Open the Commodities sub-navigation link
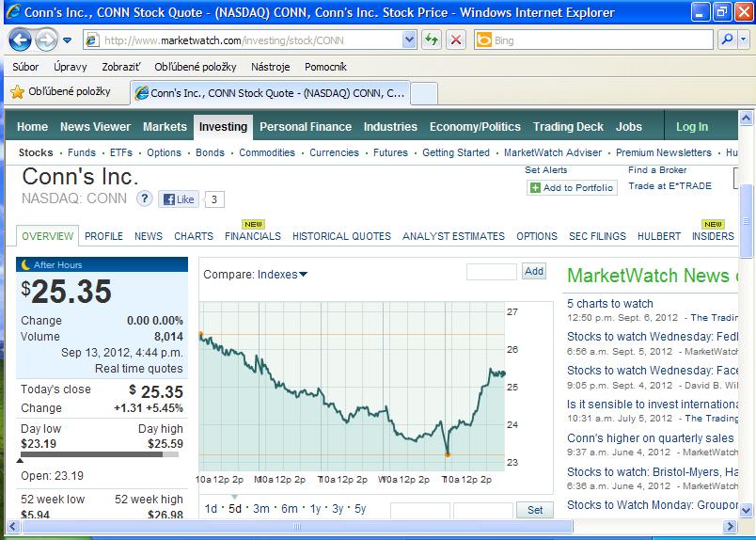756x540 pixels. coord(267,153)
